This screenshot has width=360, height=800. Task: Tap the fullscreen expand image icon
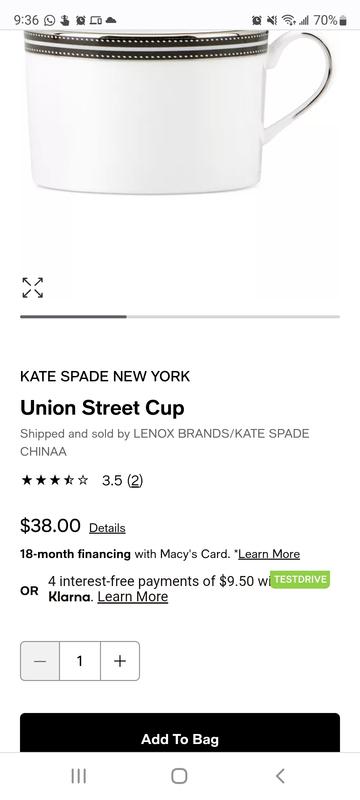pos(33,288)
